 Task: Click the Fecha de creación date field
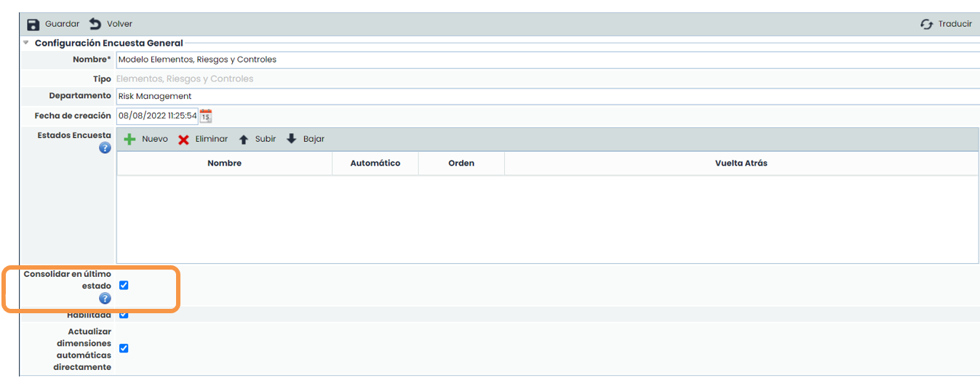tap(157, 116)
